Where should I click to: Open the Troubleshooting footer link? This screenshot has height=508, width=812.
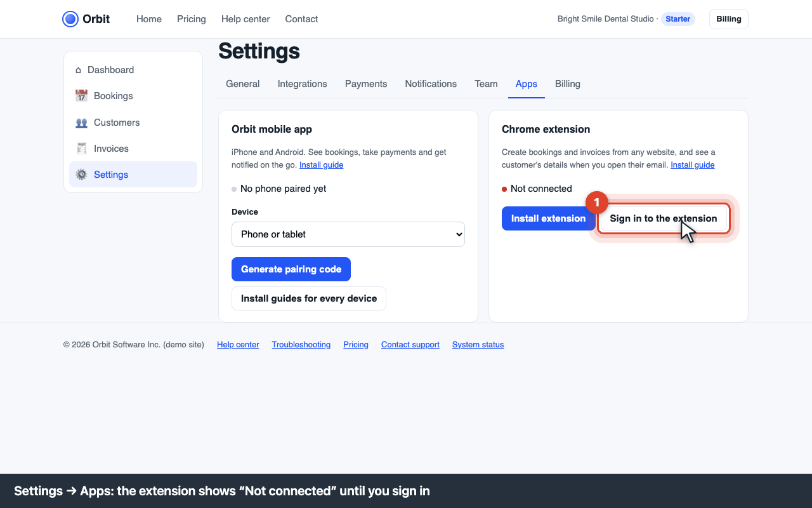(301, 345)
